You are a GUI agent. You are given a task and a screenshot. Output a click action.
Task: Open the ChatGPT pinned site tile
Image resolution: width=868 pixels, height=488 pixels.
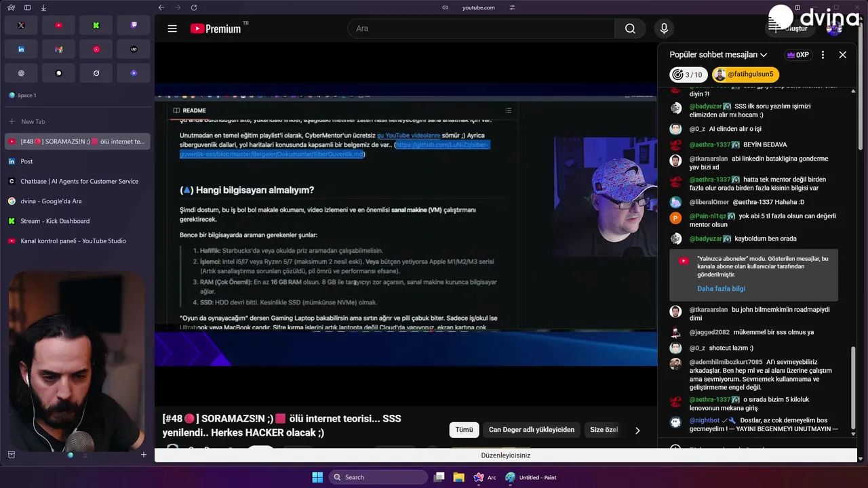(21, 73)
